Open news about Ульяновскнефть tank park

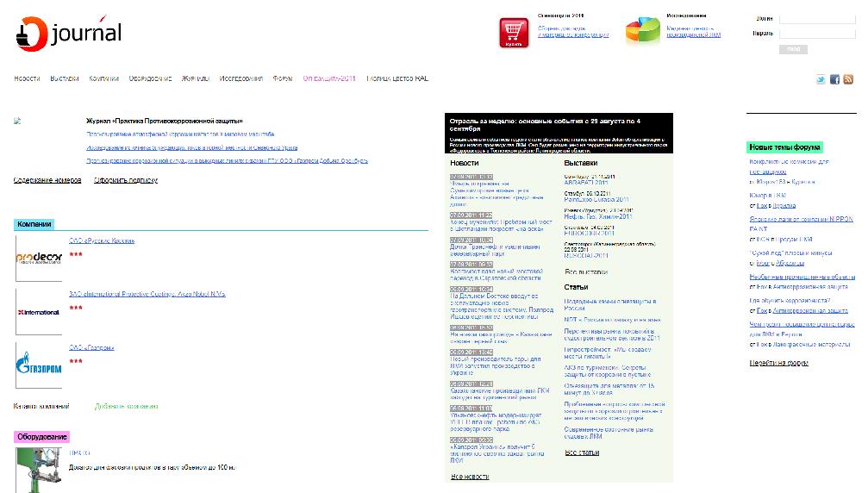click(496, 421)
